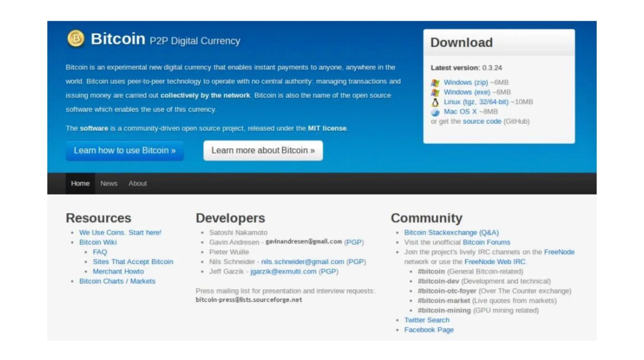Click the Windows (exe) installer icon
Viewport: 644px width, 360px height.
pyautogui.click(x=435, y=92)
